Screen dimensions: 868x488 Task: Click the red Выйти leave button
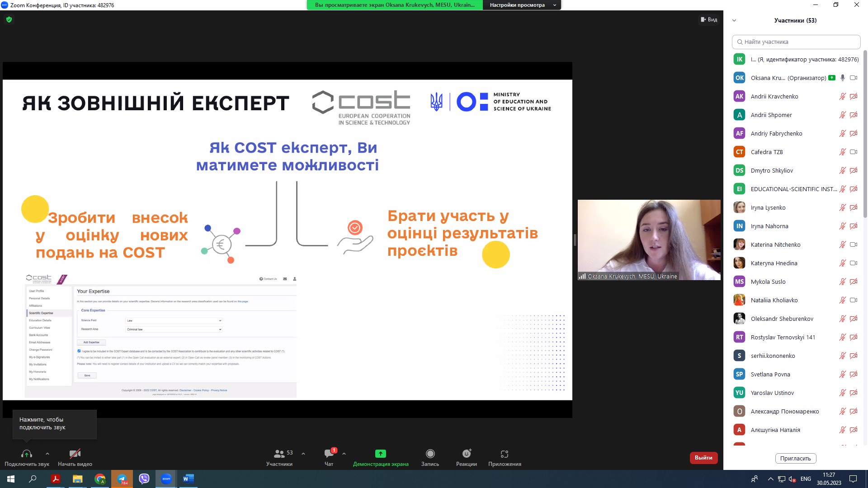point(703,458)
